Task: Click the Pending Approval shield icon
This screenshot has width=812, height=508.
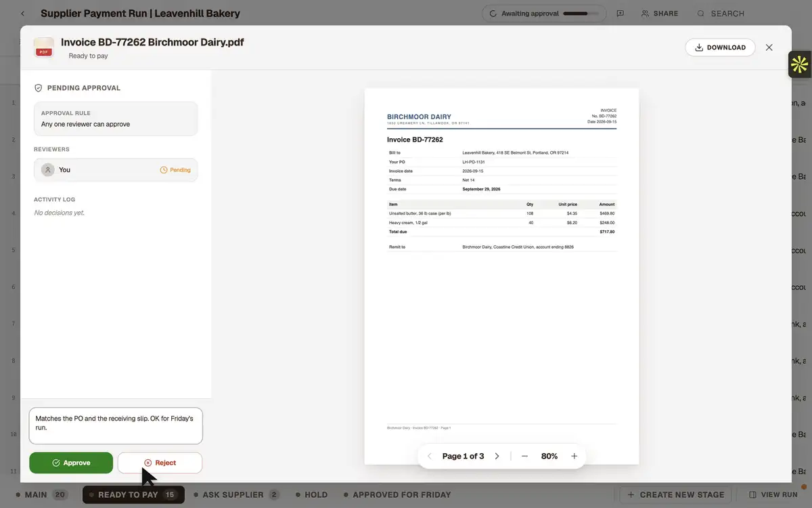Action: point(39,88)
